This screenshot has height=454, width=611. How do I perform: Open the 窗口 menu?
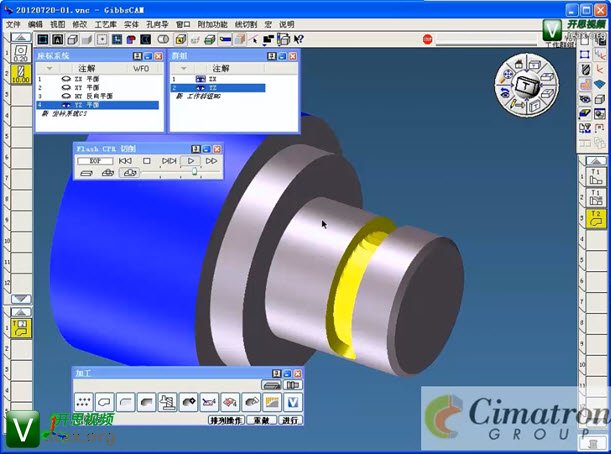183,25
